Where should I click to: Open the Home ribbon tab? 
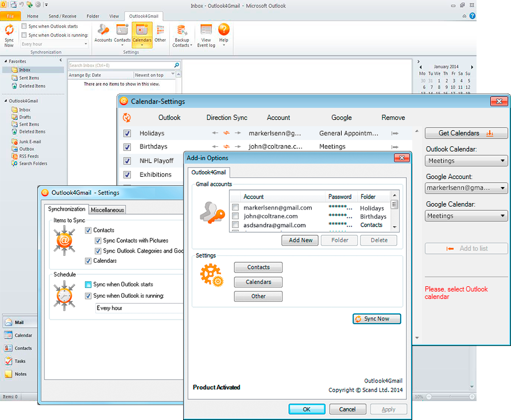[33, 16]
